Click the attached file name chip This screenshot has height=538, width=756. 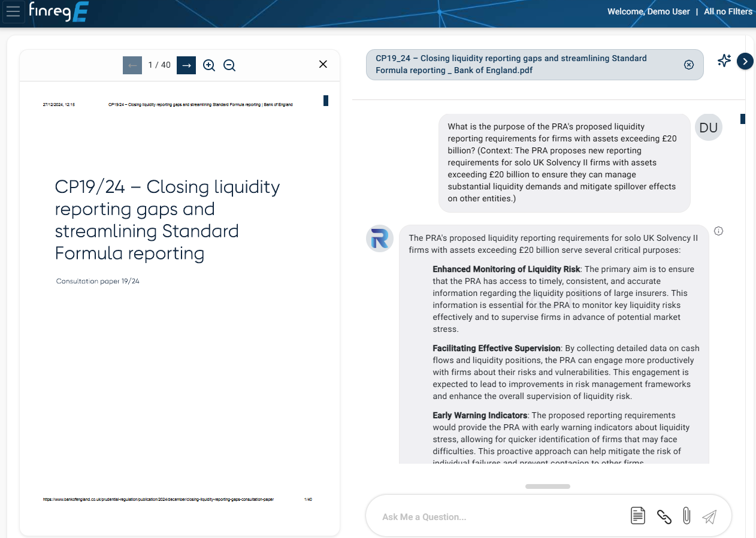(534, 64)
